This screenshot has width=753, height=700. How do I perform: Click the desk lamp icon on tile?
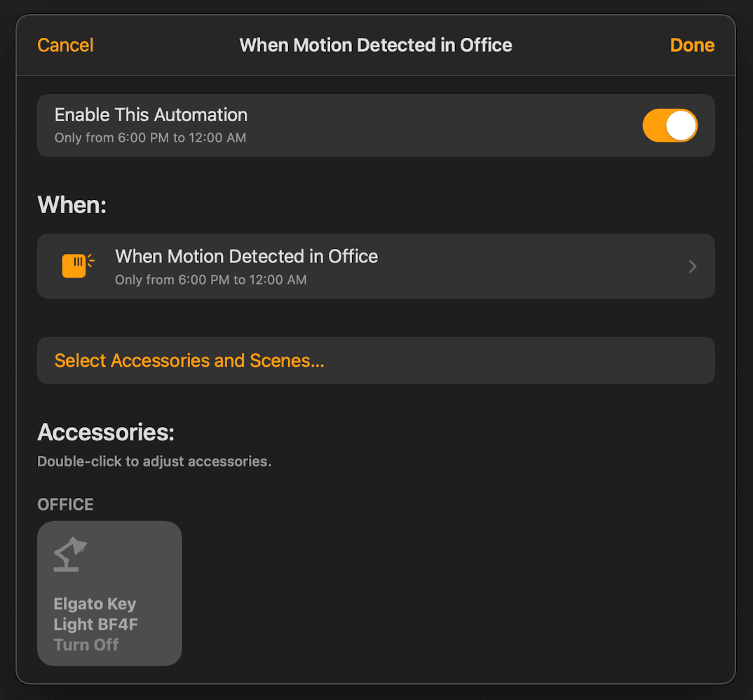70,554
